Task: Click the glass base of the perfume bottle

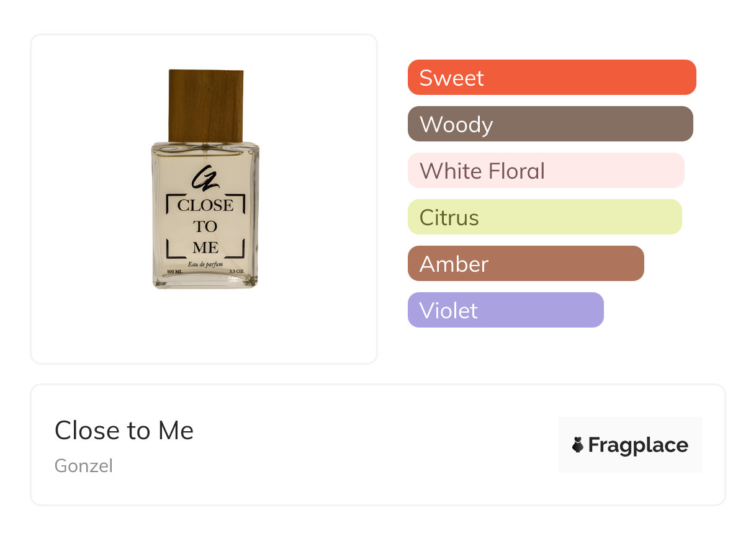Action: [205, 282]
